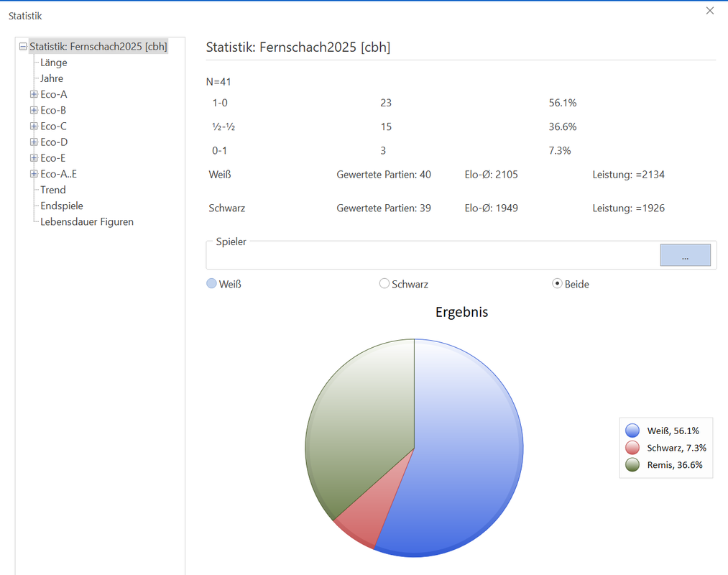Screen dimensions: 728x575
Task: Click the 23 wins count
Action: (x=386, y=103)
